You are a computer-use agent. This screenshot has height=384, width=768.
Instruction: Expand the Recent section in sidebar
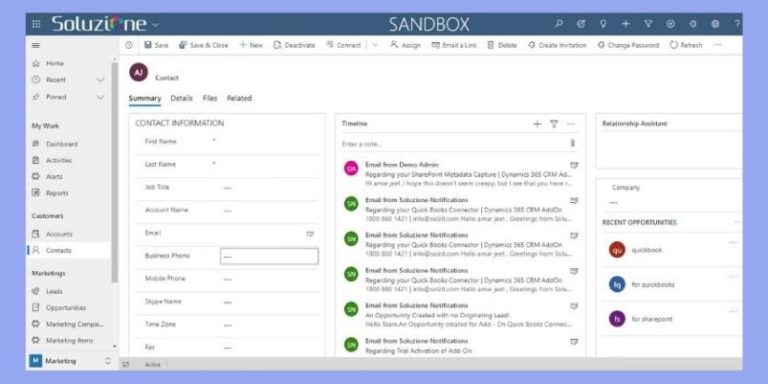100,80
